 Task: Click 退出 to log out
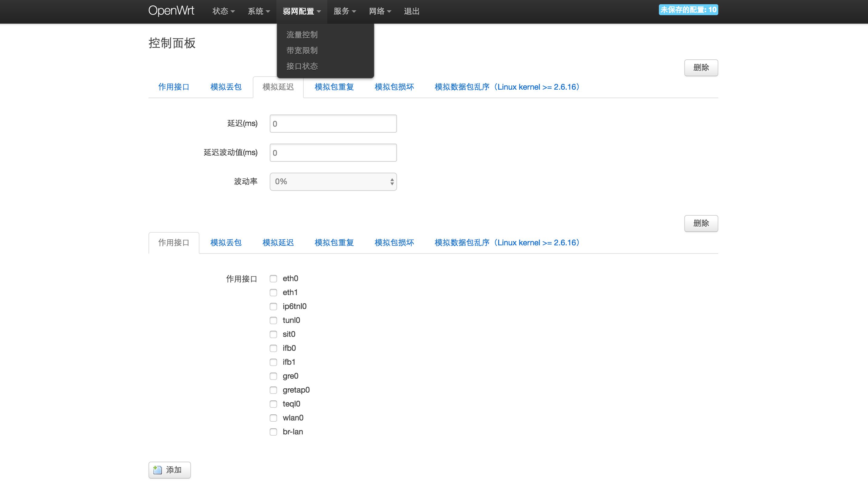pyautogui.click(x=412, y=12)
